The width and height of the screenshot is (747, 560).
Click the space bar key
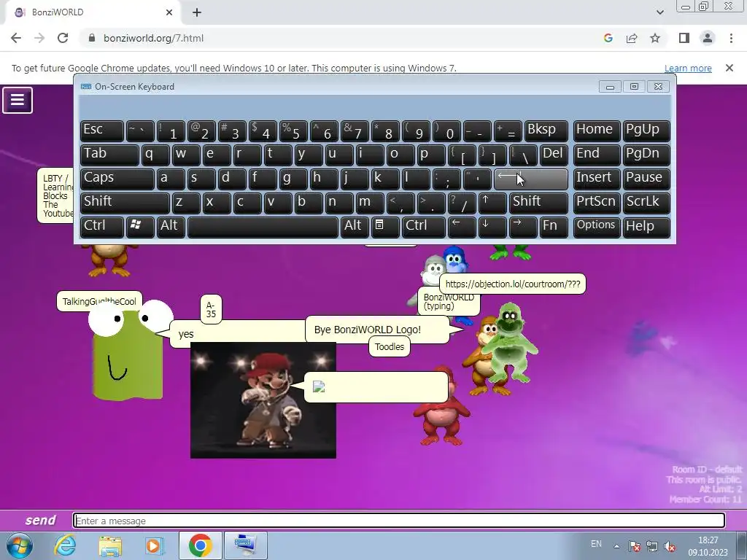pos(263,226)
